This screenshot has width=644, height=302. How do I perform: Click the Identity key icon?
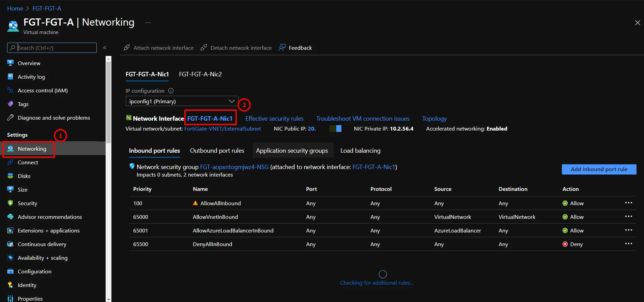[11, 285]
